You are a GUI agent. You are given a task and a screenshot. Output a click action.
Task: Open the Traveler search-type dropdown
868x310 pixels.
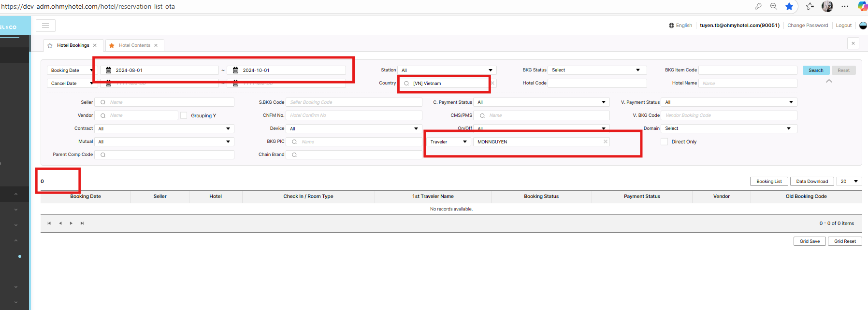click(448, 142)
